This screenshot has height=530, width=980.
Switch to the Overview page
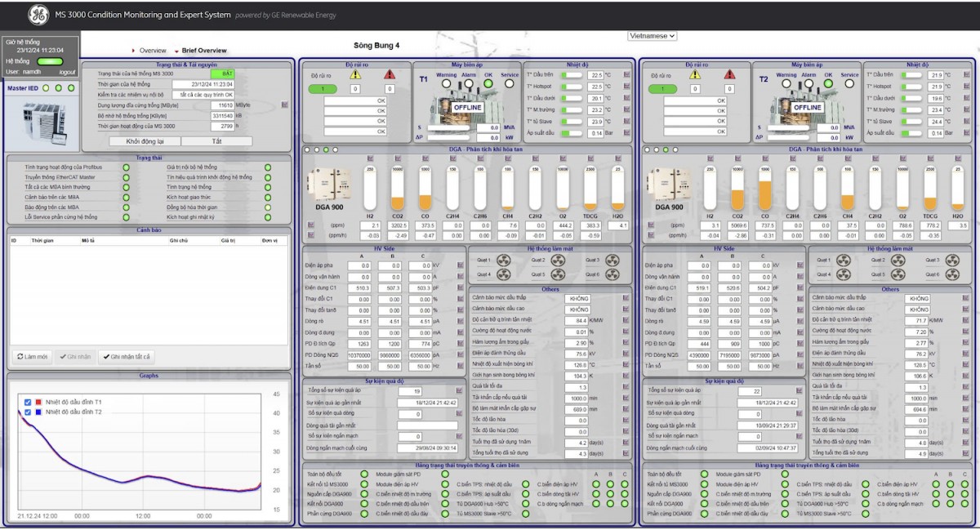153,51
